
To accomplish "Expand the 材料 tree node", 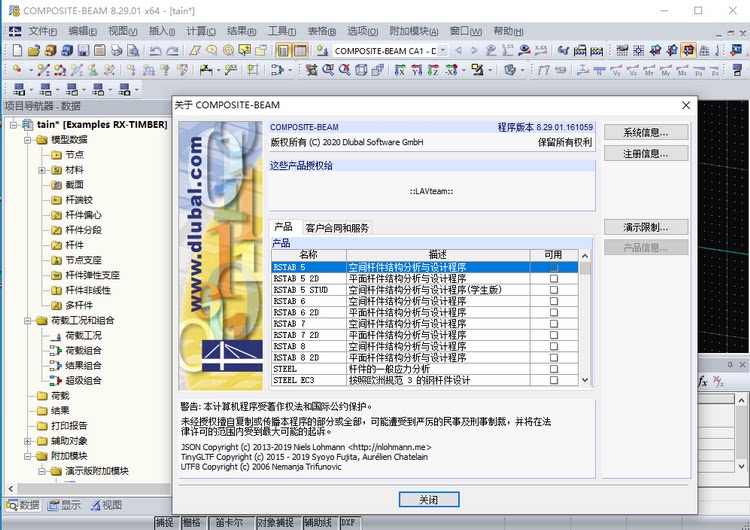I will [x=42, y=170].
